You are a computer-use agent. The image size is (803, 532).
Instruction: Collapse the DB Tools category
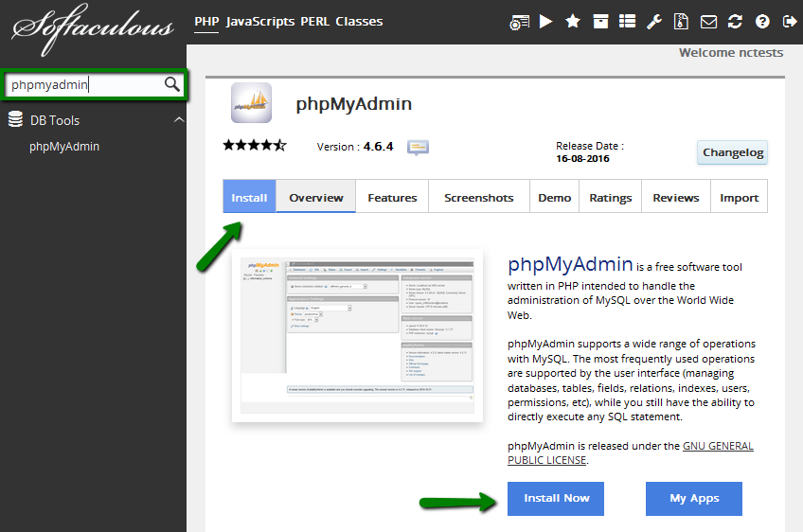[179, 120]
